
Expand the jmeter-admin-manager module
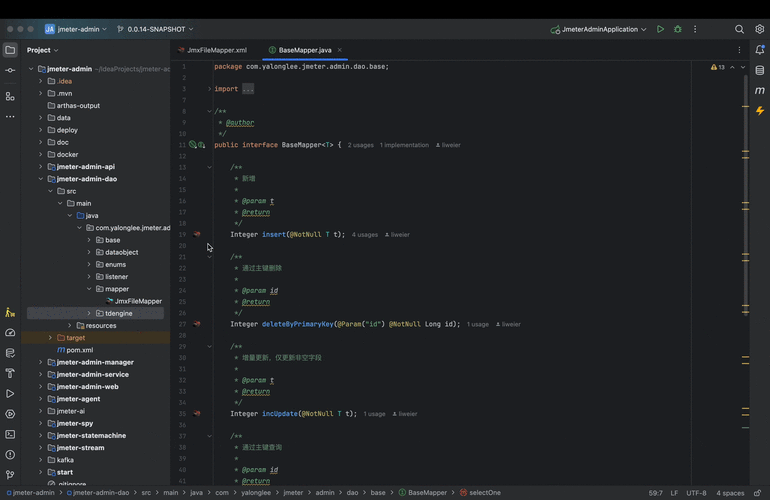pyautogui.click(x=40, y=362)
